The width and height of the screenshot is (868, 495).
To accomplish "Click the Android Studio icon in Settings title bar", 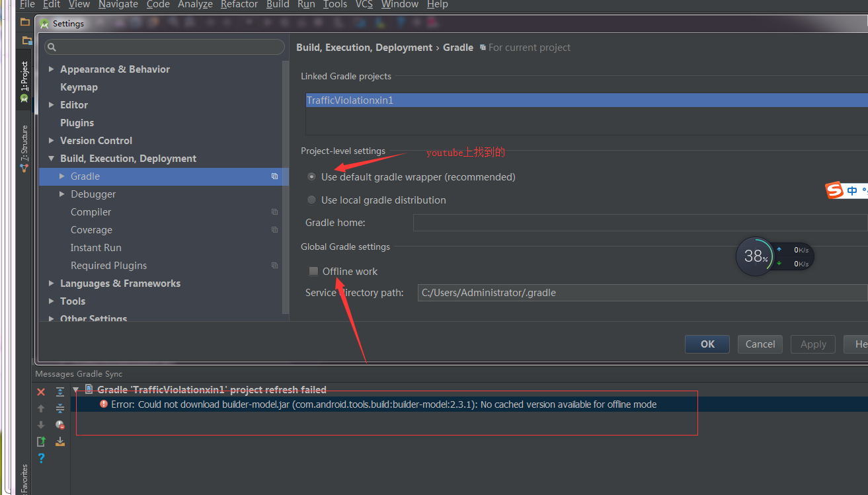I will [x=44, y=24].
